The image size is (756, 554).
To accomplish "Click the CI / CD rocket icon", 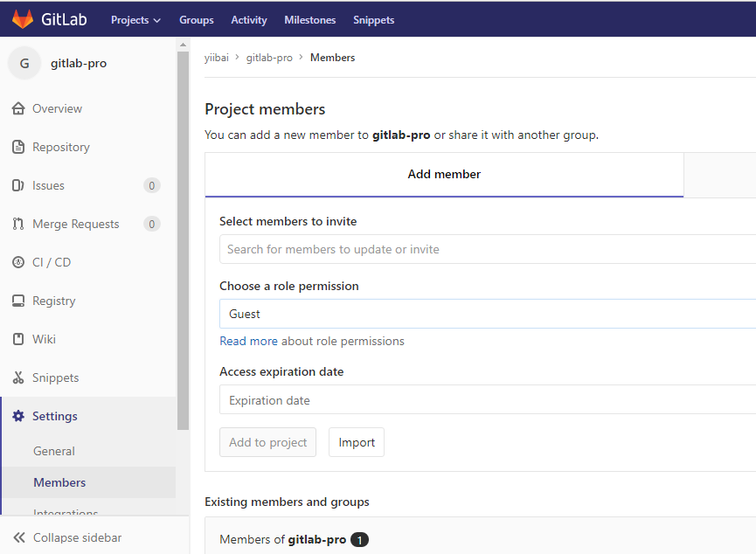I will tap(18, 262).
